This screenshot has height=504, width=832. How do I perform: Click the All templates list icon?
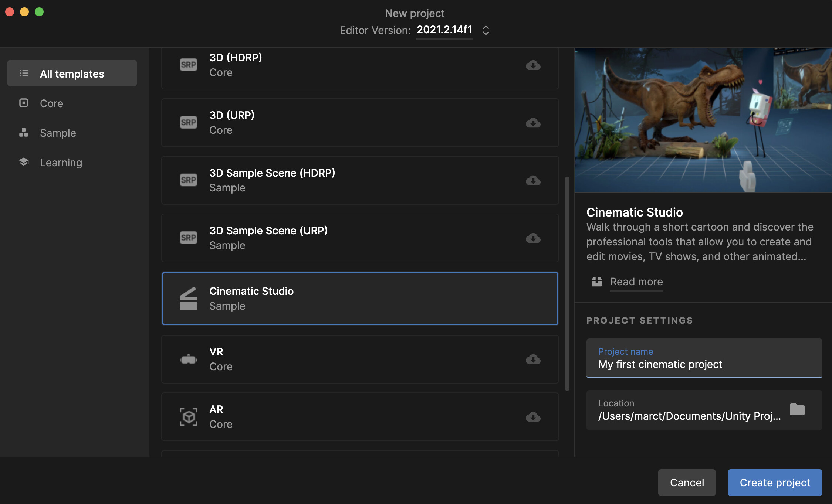pos(24,73)
